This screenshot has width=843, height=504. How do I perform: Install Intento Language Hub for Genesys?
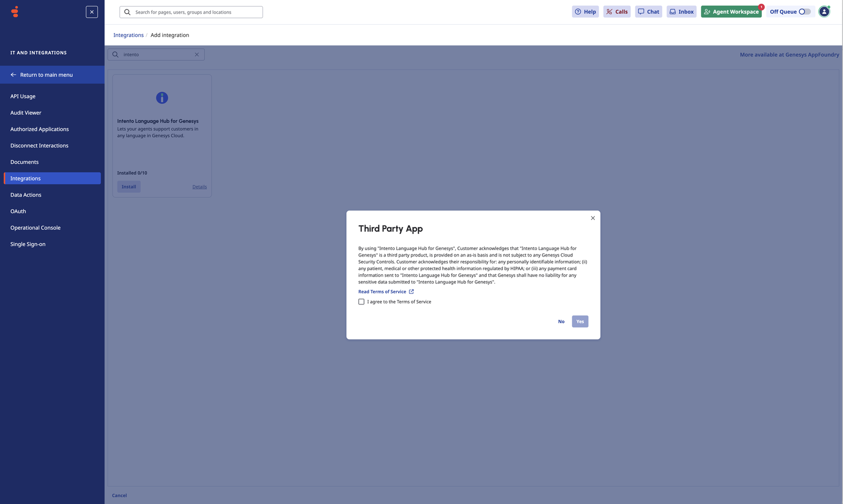point(129,187)
